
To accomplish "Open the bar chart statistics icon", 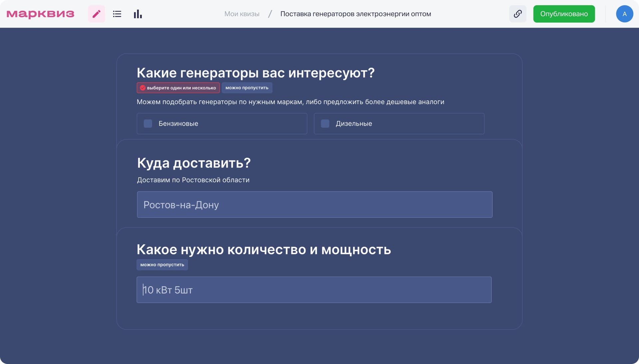I will 138,14.
